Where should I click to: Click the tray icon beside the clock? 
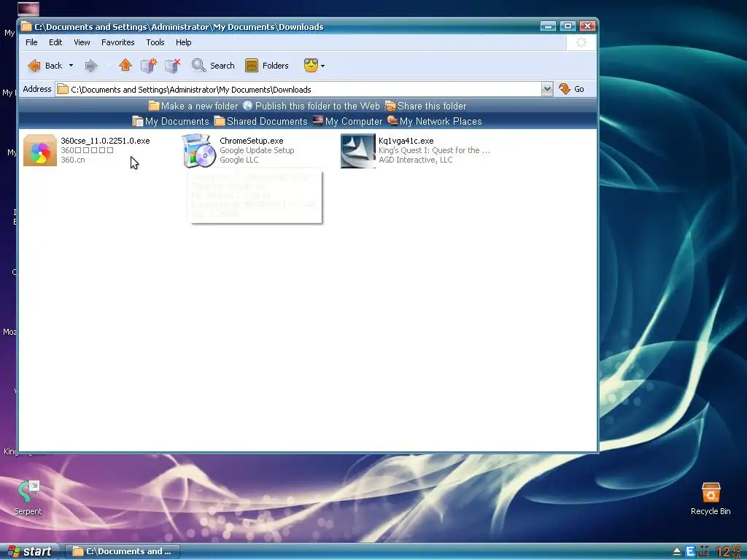click(x=704, y=552)
